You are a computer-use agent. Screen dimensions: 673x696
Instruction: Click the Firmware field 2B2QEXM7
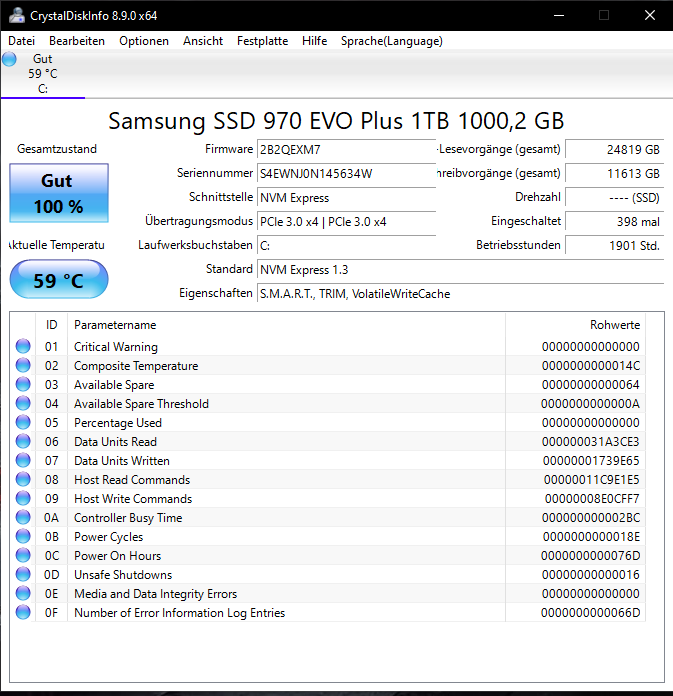[346, 150]
